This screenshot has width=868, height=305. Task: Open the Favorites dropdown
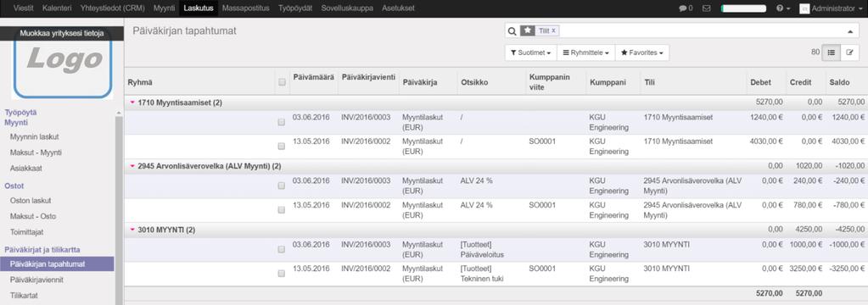[x=642, y=53]
